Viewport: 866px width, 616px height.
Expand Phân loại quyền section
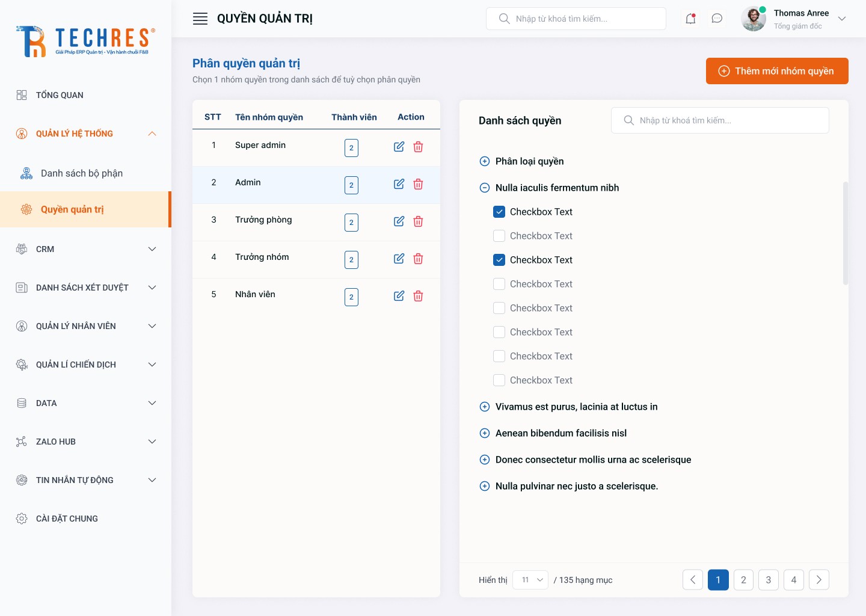pos(485,161)
